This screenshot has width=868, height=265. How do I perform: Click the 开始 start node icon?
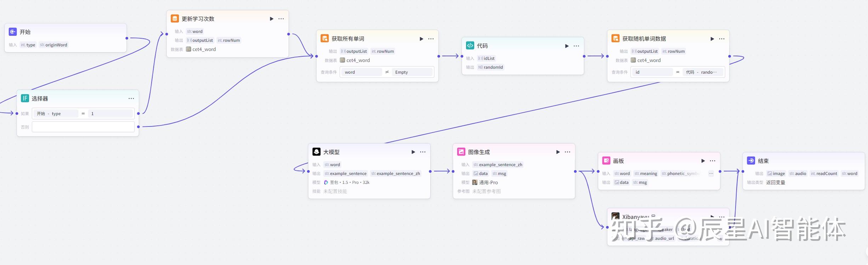point(13,32)
